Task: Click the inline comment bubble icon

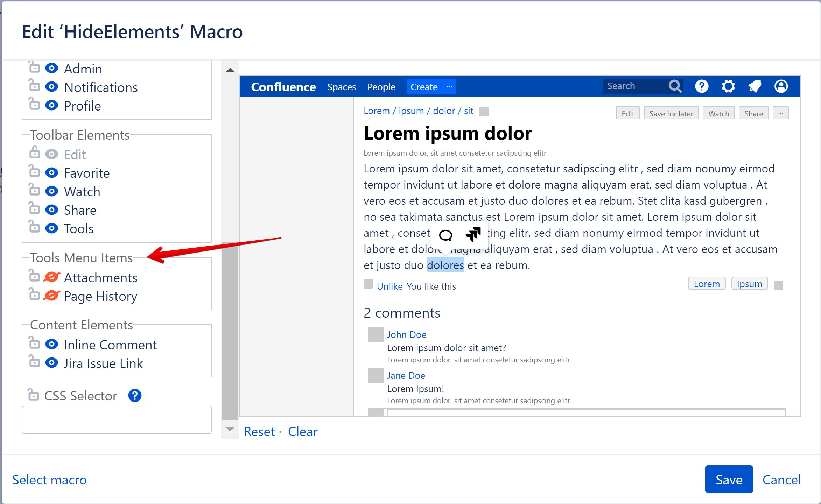Action: coord(445,235)
